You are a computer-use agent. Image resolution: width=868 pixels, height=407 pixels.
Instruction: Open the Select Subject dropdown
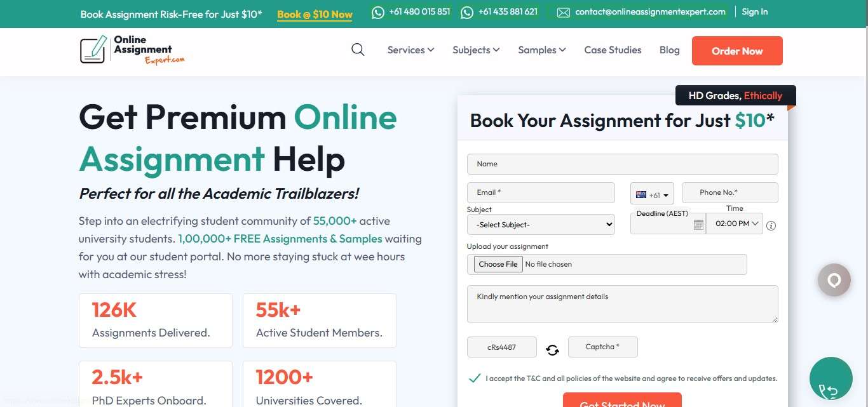(541, 224)
